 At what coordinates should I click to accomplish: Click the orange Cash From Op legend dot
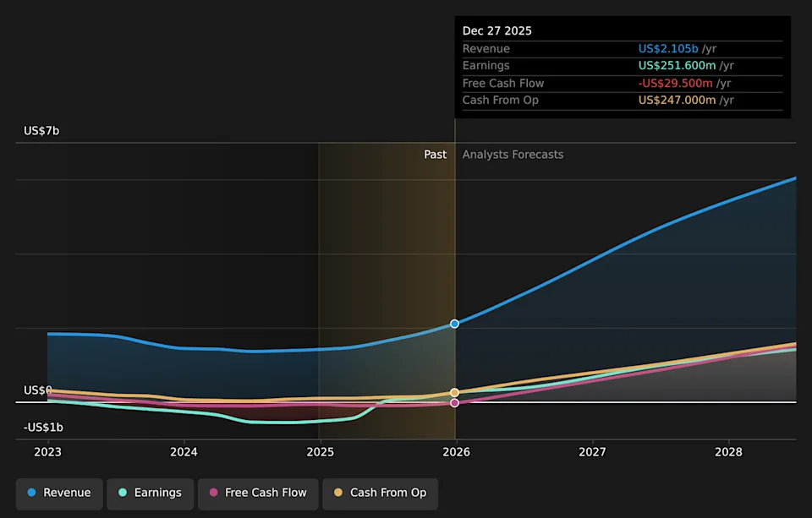coord(339,493)
